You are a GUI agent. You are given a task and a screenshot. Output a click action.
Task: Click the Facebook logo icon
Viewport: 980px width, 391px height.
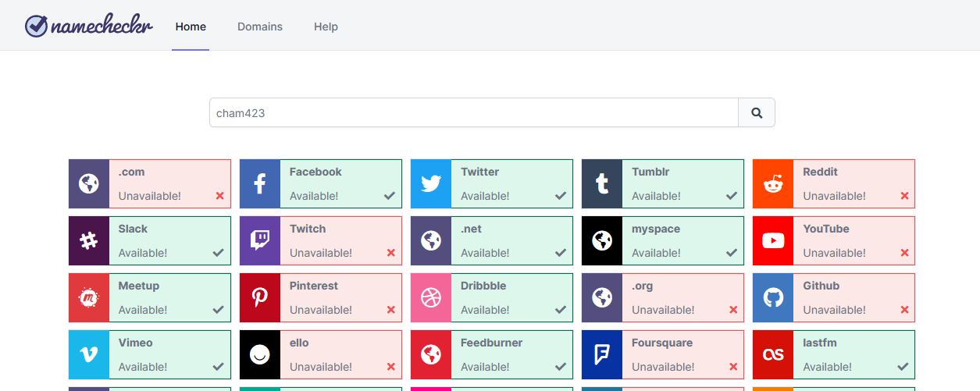click(x=260, y=184)
